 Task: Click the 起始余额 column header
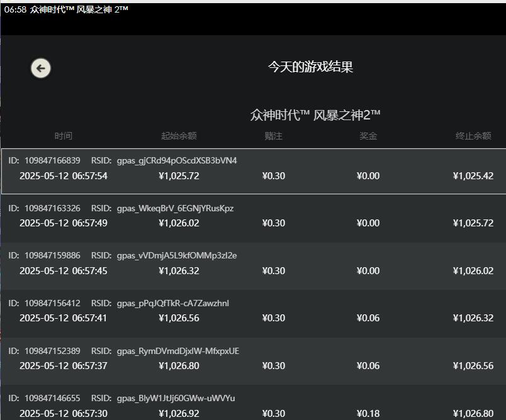pyautogui.click(x=179, y=136)
